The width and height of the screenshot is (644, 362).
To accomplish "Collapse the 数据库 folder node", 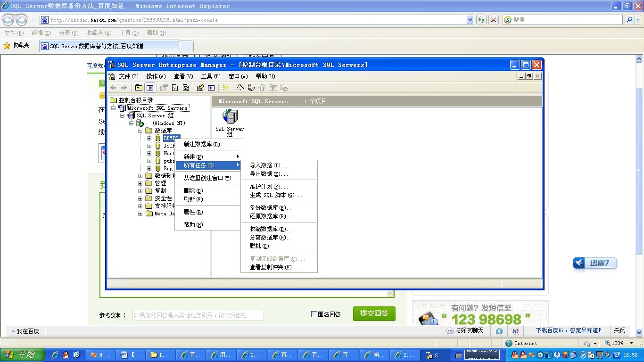I will click(140, 131).
